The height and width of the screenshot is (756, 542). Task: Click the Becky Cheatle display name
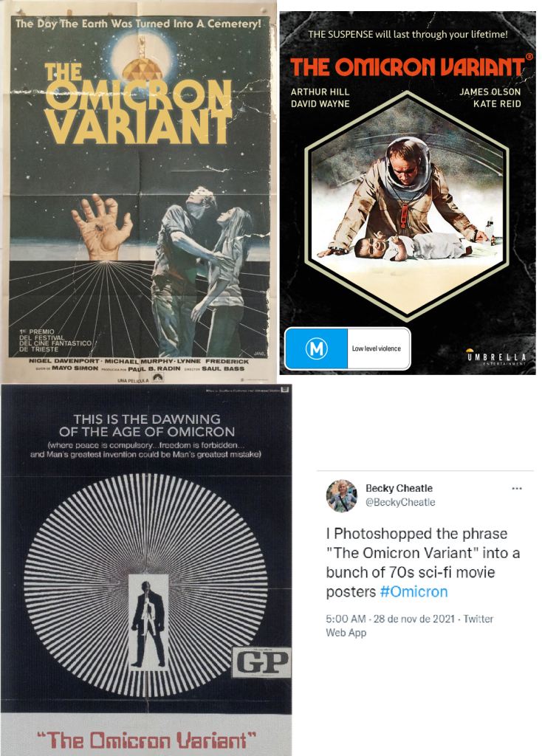pos(399,488)
